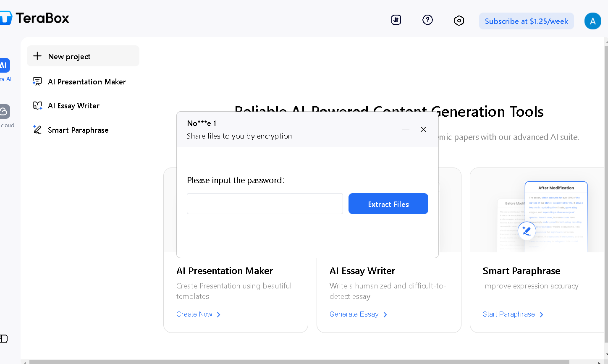This screenshot has width=608, height=364.
Task: Switch to the cloud sidebar icon
Action: coord(5,112)
